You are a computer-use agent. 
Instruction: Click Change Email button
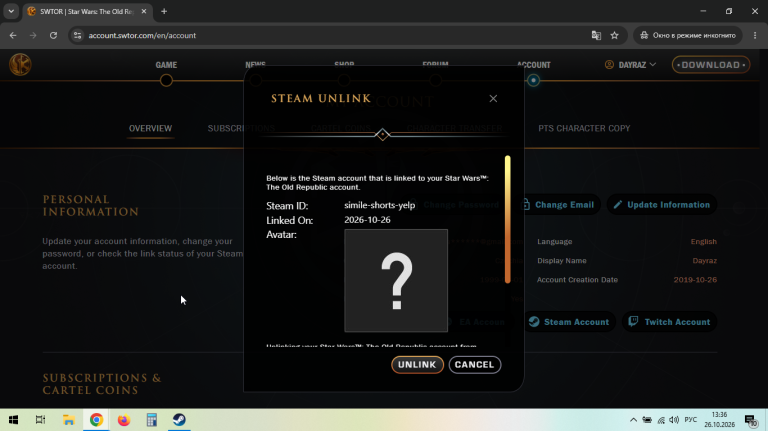click(x=559, y=205)
